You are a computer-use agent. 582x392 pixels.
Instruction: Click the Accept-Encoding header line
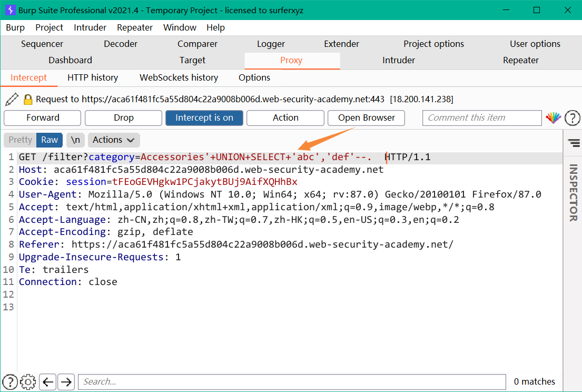coord(106,232)
